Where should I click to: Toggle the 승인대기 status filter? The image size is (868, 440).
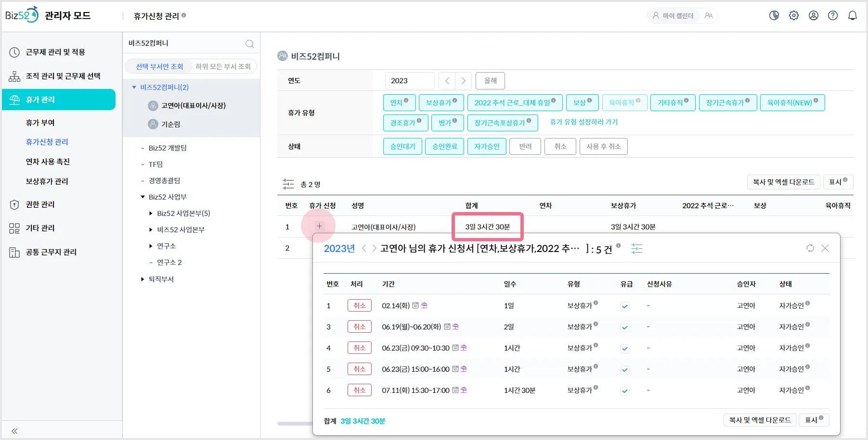[x=402, y=146]
